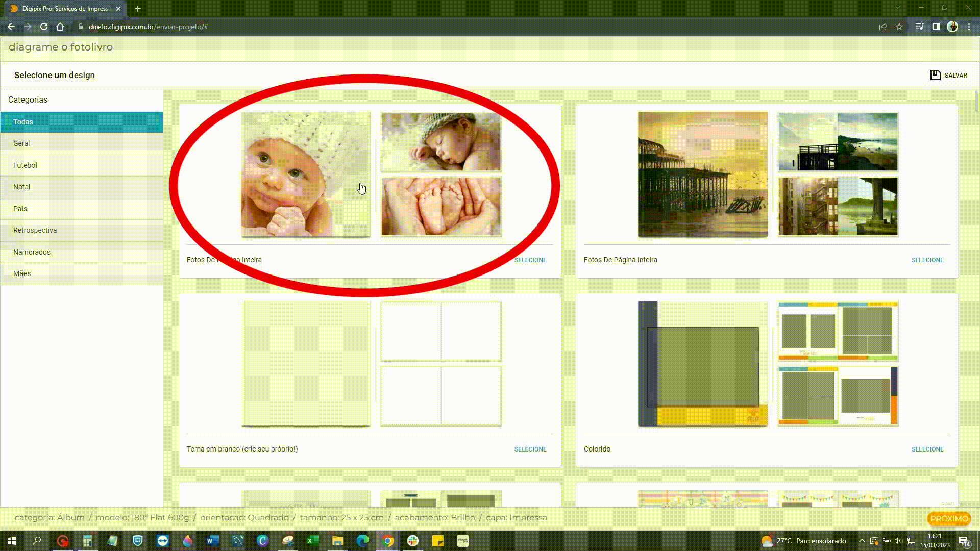Screen dimensions: 980x551
Task: Show hidden system tray icons
Action: [862, 541]
